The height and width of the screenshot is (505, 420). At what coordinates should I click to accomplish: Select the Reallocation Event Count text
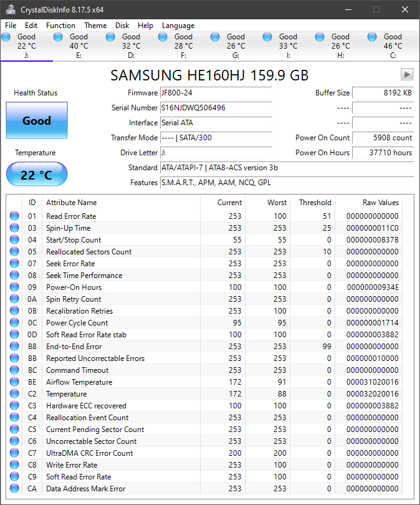click(x=87, y=417)
